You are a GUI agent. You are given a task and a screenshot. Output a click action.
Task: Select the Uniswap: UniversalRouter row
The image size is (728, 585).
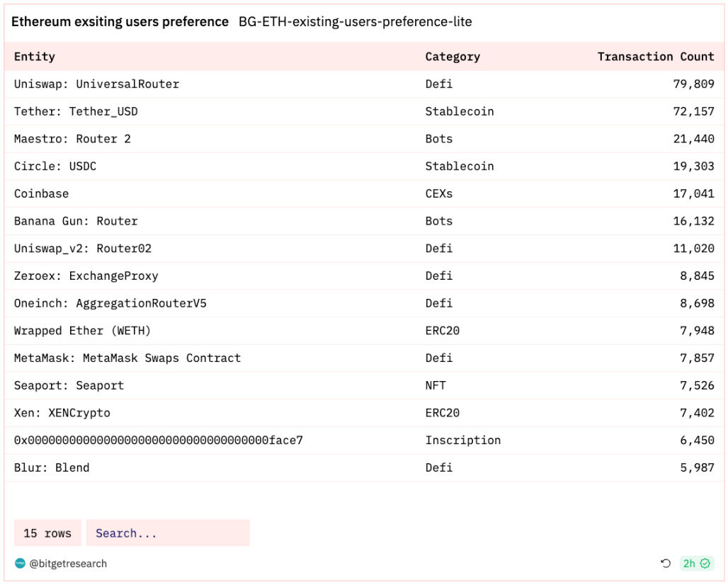click(x=364, y=84)
